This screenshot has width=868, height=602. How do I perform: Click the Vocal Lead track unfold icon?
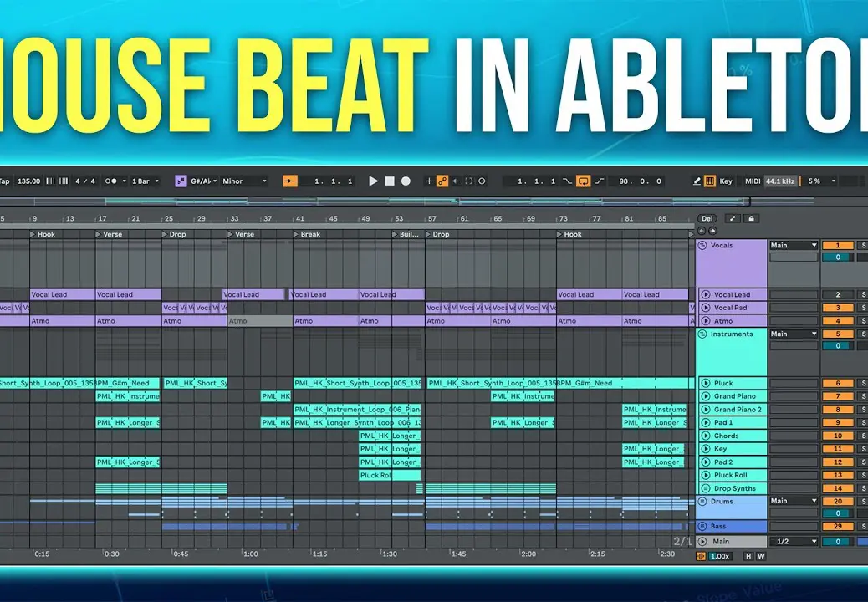pyautogui.click(x=706, y=294)
